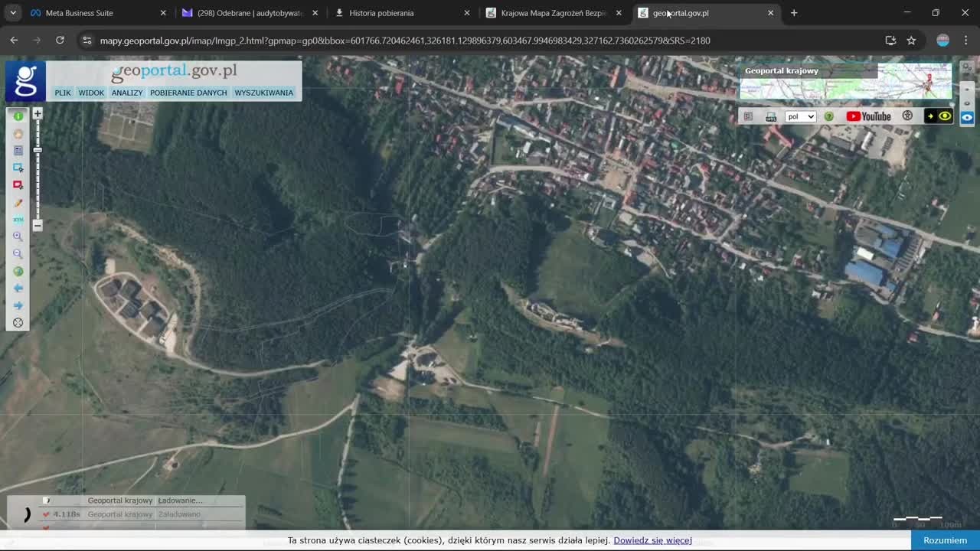
Task: Open the WMS services icon
Action: [771, 116]
